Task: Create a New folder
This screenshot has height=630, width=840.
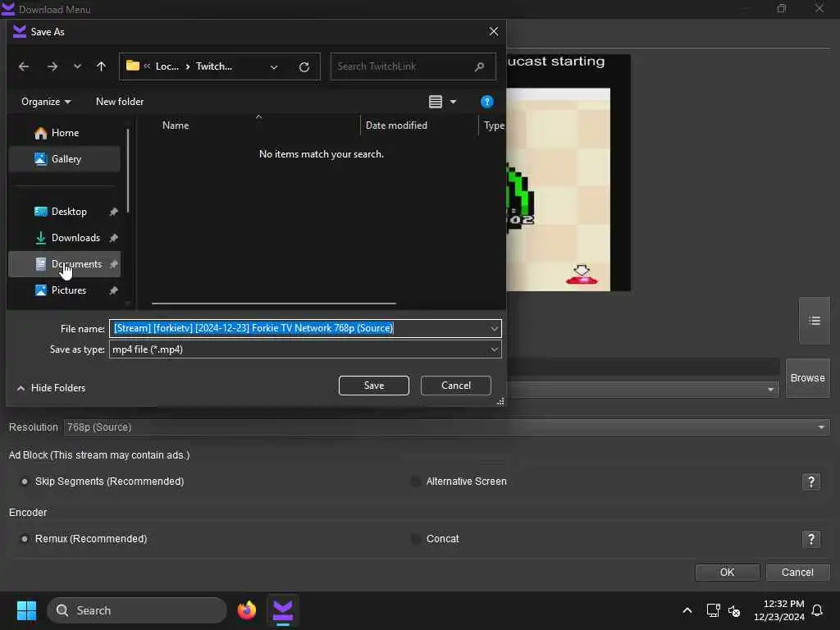Action: tap(120, 101)
